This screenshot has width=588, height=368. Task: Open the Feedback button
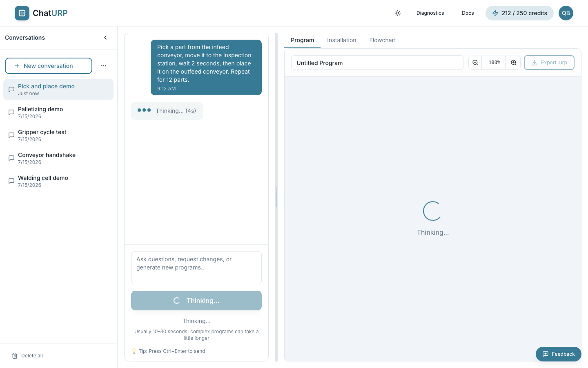pyautogui.click(x=559, y=354)
